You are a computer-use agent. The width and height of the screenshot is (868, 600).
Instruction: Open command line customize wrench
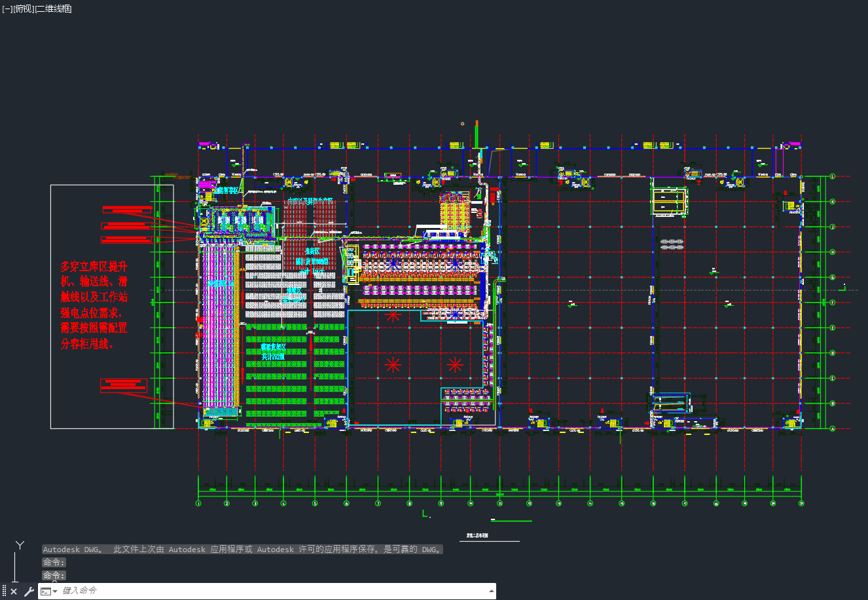tap(29, 591)
